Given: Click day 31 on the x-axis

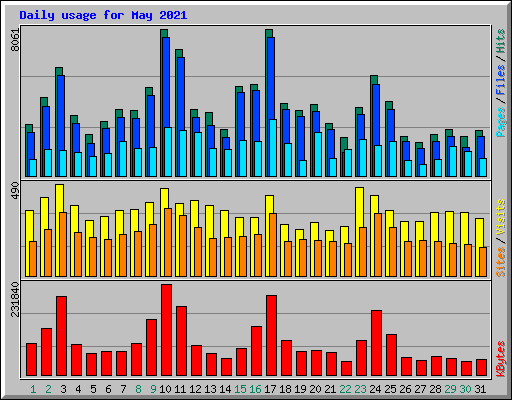Looking at the screenshot, I should pyautogui.click(x=480, y=389).
